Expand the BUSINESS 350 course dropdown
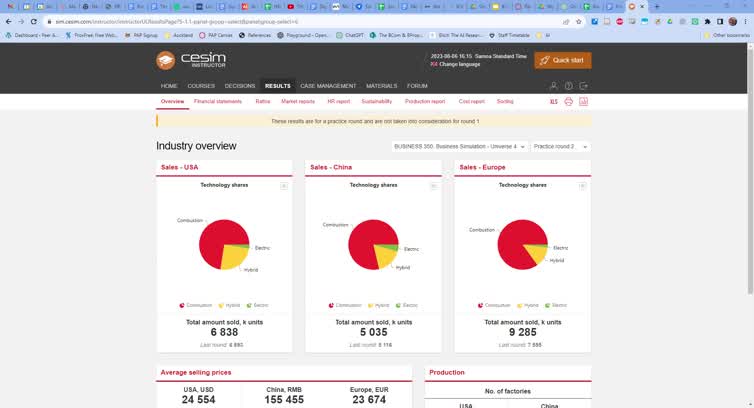Image resolution: width=754 pixels, height=408 pixels. click(x=458, y=146)
